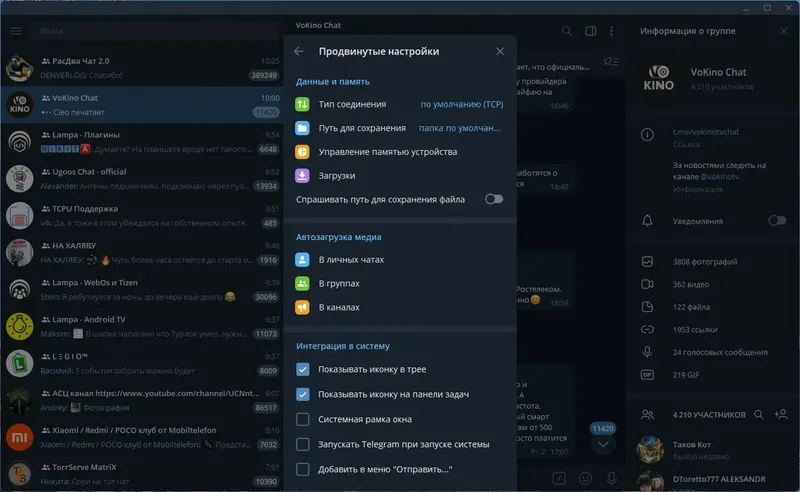Search in VoKino Chat via magnifier icon
This screenshot has height=492, width=800.
pyautogui.click(x=566, y=31)
